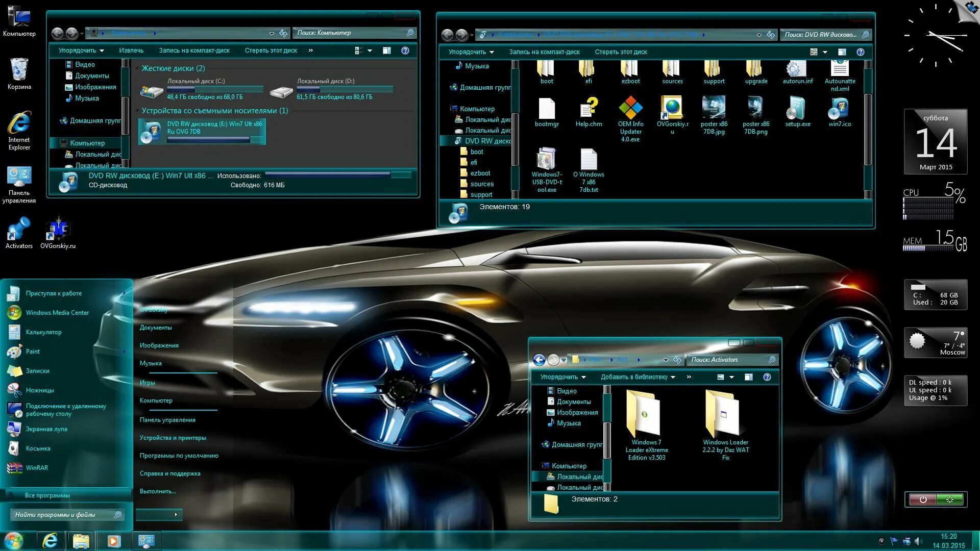Click Windows Media Player on the taskbar
This screenshot has height=551, width=980.
click(114, 541)
